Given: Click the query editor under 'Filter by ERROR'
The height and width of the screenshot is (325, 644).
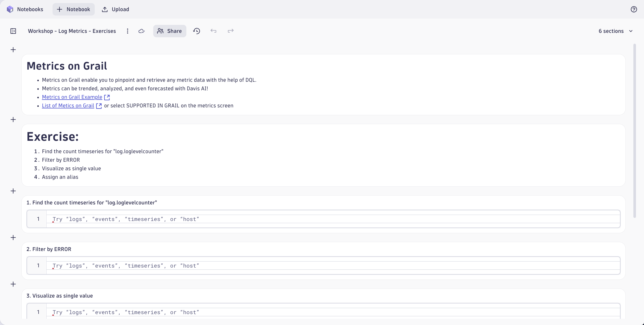Looking at the screenshot, I should (324, 265).
